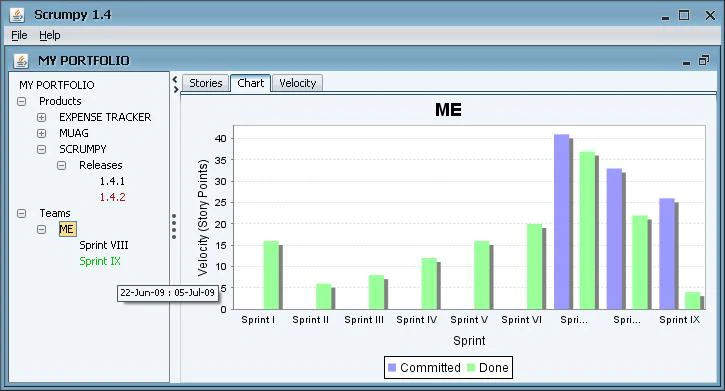
Task: Switch to the Velocity tab
Action: tap(297, 83)
